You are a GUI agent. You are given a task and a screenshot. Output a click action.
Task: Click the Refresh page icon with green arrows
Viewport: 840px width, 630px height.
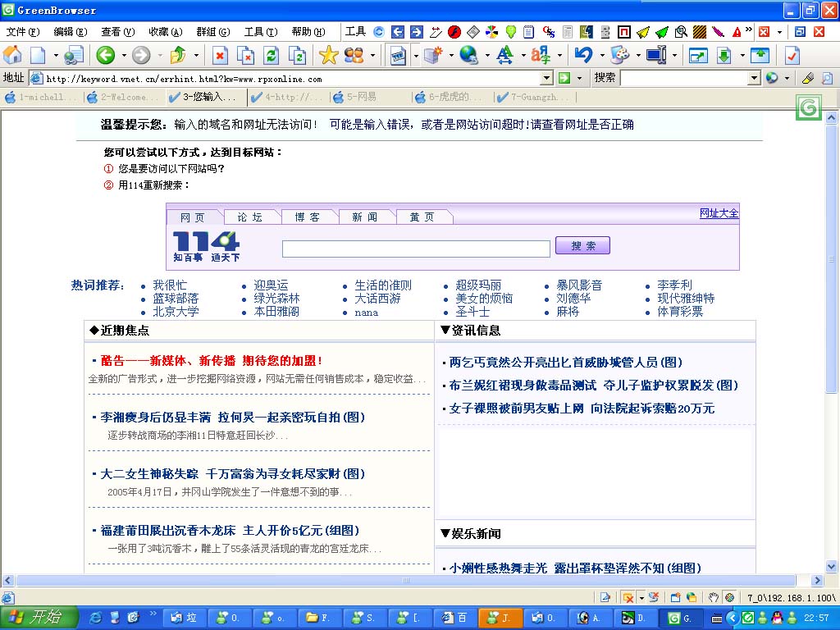tap(271, 55)
